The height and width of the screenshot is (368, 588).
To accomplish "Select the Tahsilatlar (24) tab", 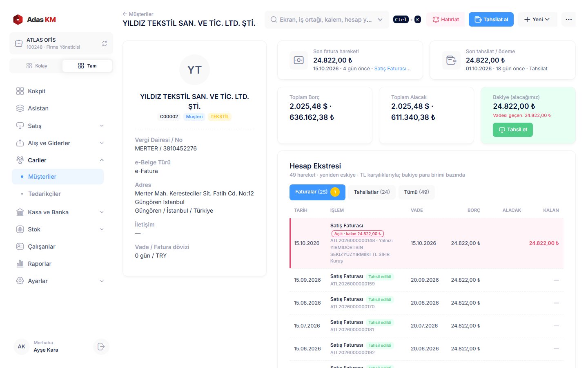I will point(372,192).
